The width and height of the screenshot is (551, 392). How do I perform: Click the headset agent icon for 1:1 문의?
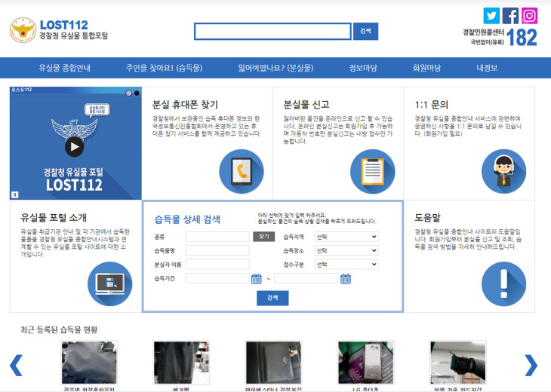[x=503, y=171]
